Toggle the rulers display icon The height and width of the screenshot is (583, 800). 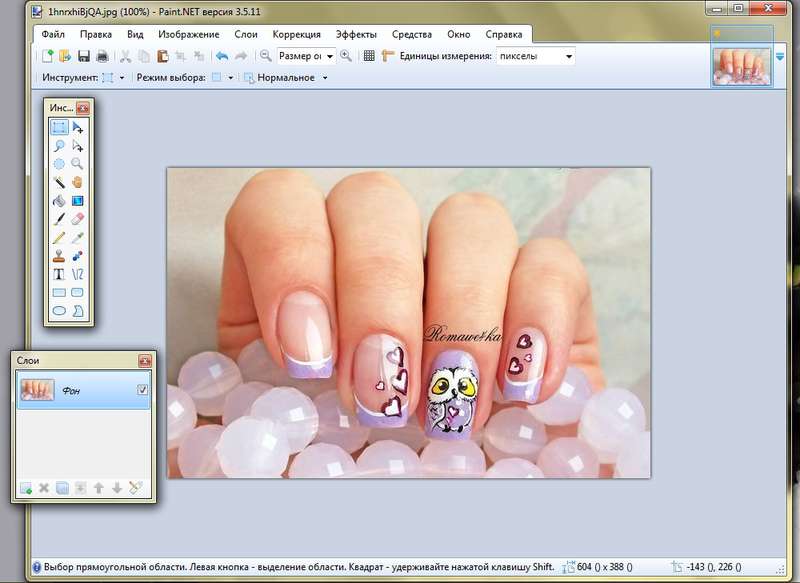click(x=387, y=56)
